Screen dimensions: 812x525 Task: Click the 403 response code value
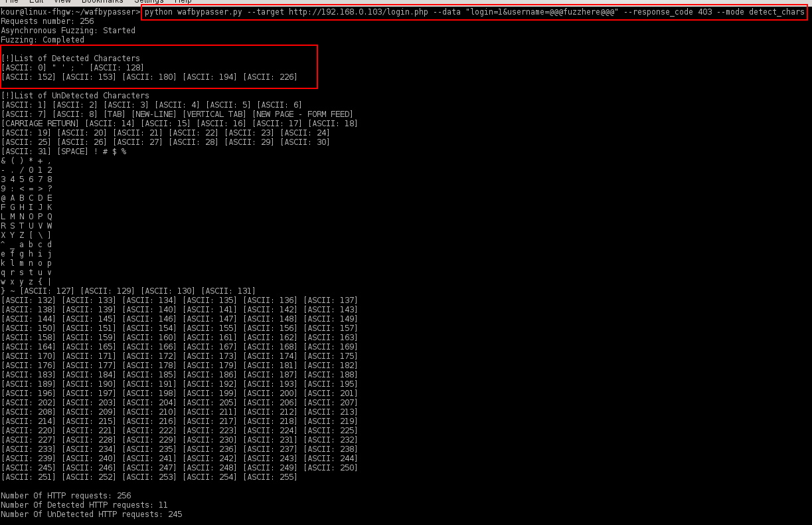[x=705, y=12]
